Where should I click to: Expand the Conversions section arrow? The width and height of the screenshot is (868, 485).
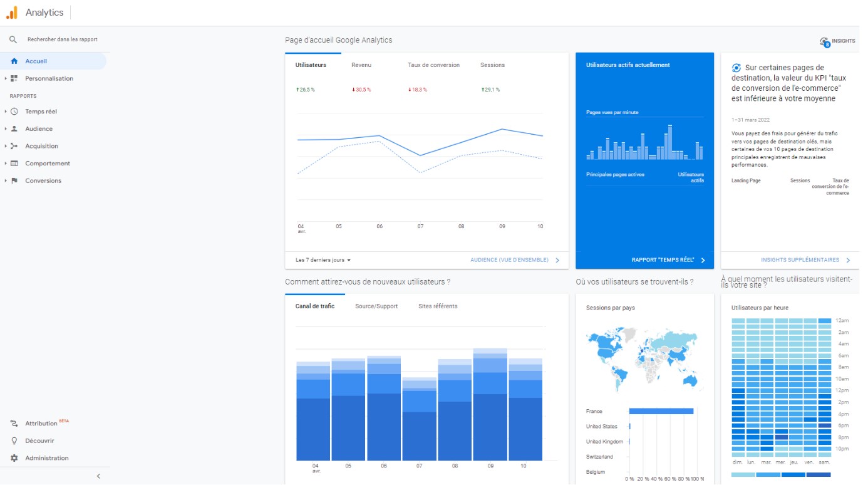click(6, 180)
